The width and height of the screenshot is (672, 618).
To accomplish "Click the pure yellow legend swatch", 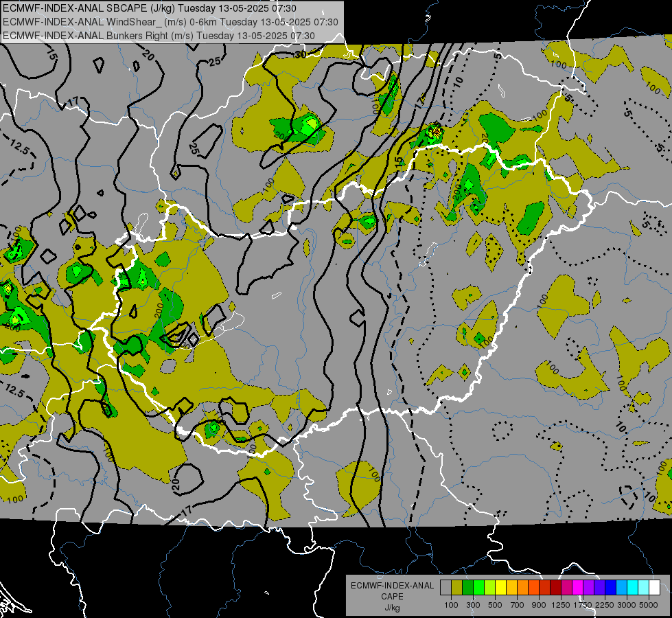I will click(x=500, y=588).
